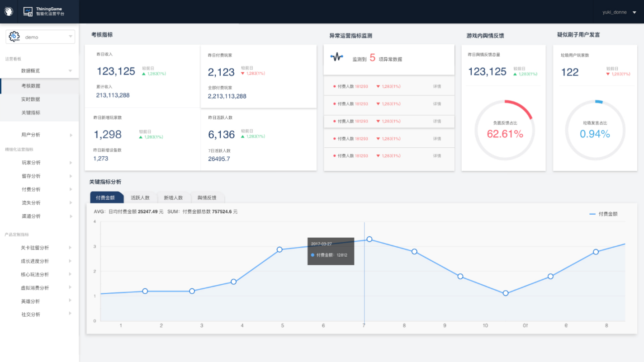Click the yuki_donne username
644x362 pixels.
pyautogui.click(x=615, y=12)
